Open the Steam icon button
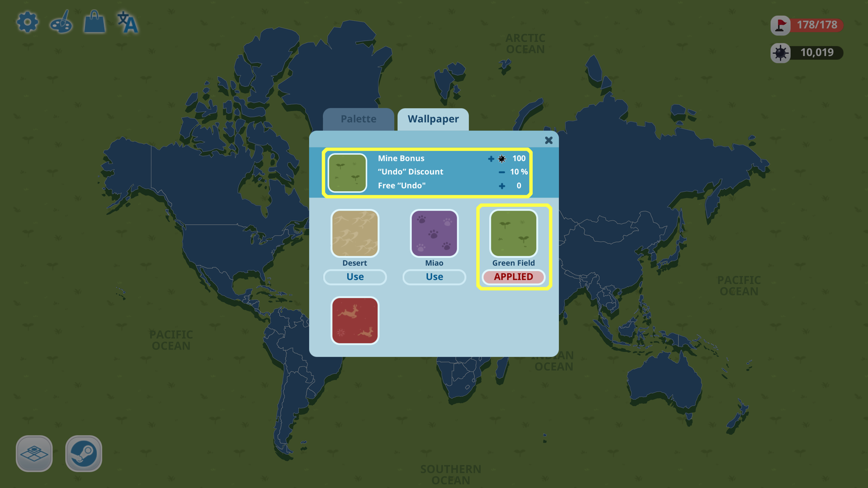Viewport: 868px width, 488px height. tap(84, 453)
